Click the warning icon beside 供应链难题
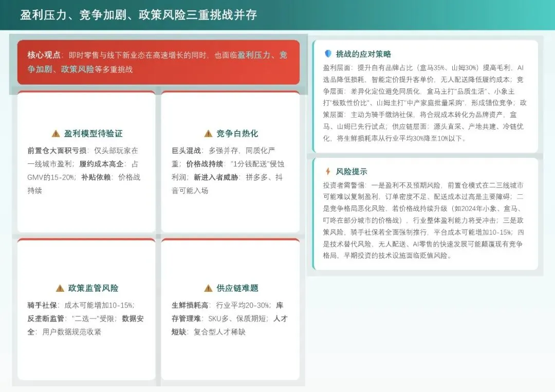 [209, 288]
